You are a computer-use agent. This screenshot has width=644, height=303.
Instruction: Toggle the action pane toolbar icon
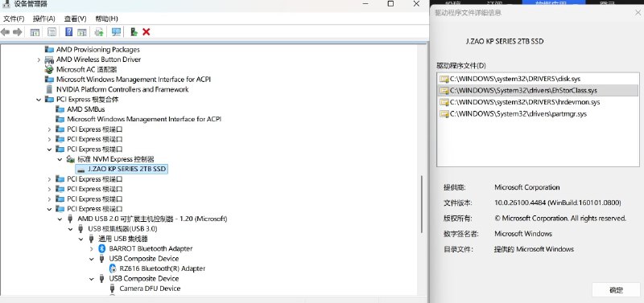click(x=82, y=32)
